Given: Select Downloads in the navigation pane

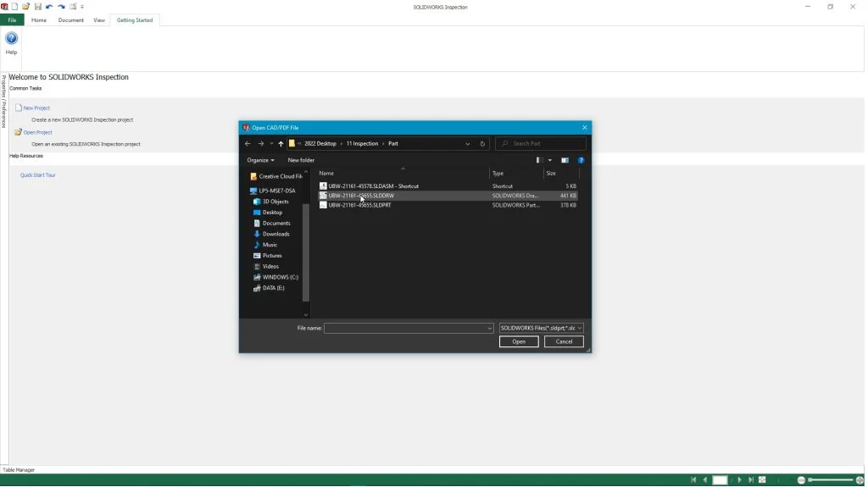Looking at the screenshot, I should pyautogui.click(x=275, y=234).
